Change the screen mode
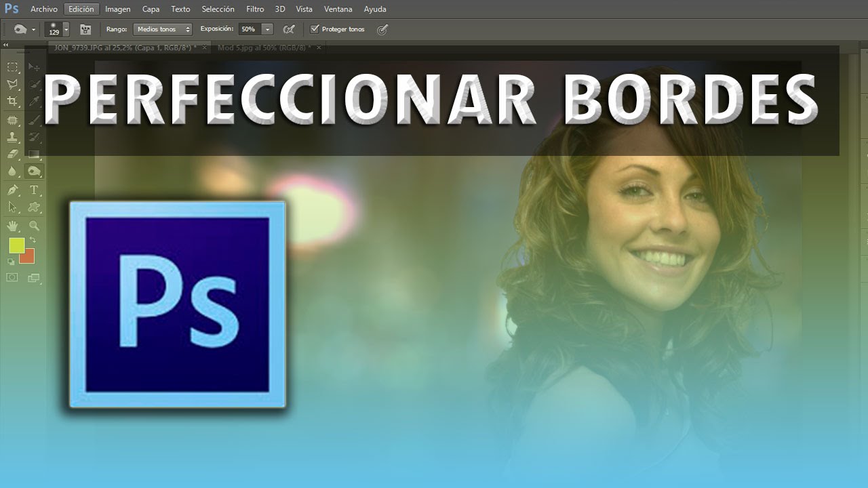Viewport: 868px width, 488px height. (x=34, y=277)
